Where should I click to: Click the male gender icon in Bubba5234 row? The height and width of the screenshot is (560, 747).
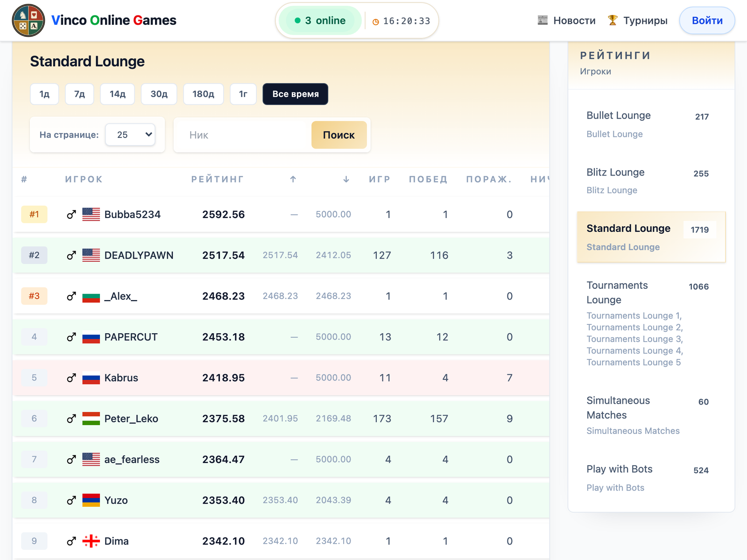[71, 214]
